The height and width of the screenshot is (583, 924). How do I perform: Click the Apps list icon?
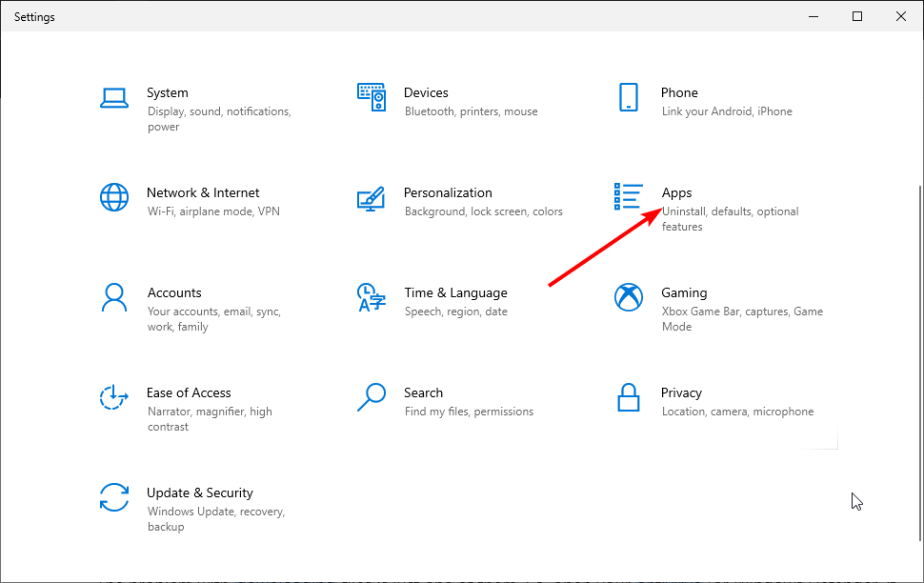[628, 196]
